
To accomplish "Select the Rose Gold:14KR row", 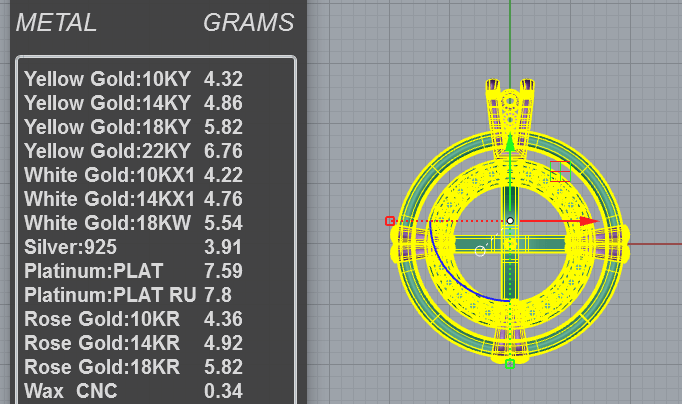I will [x=133, y=343].
